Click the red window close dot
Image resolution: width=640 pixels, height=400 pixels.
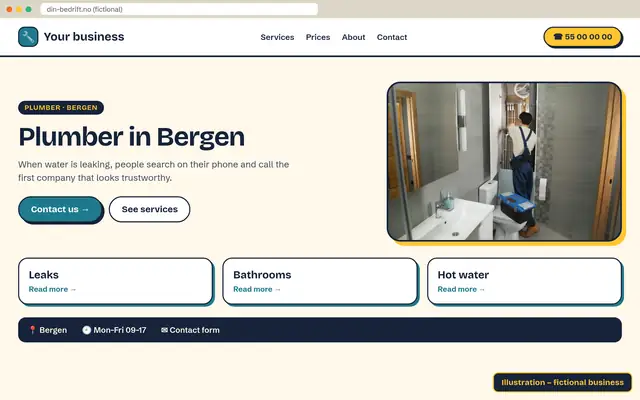point(9,9)
